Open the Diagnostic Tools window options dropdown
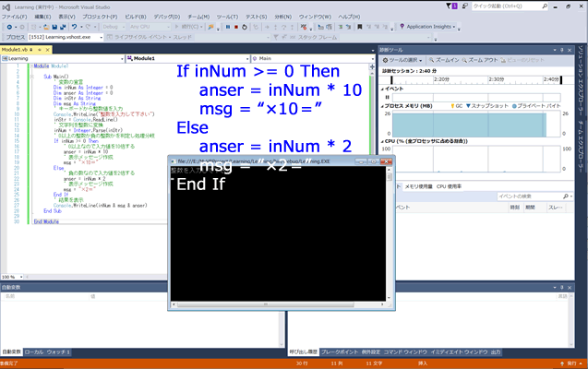The image size is (588, 369). (555, 50)
